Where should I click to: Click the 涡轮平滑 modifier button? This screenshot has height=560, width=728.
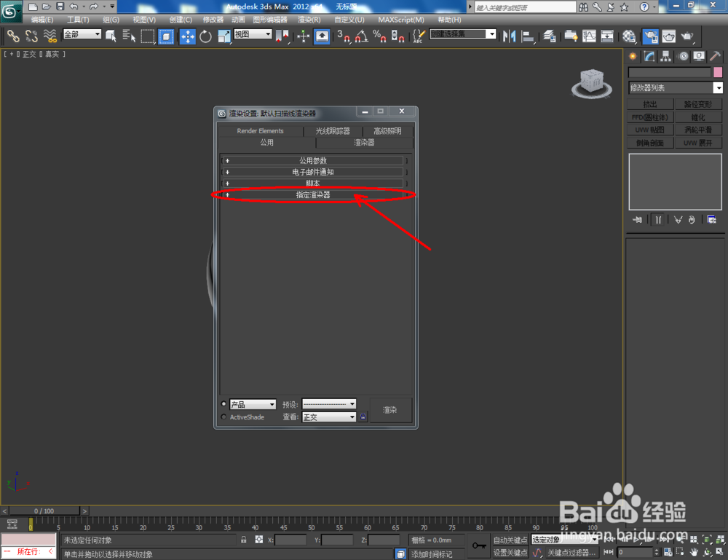(x=698, y=130)
